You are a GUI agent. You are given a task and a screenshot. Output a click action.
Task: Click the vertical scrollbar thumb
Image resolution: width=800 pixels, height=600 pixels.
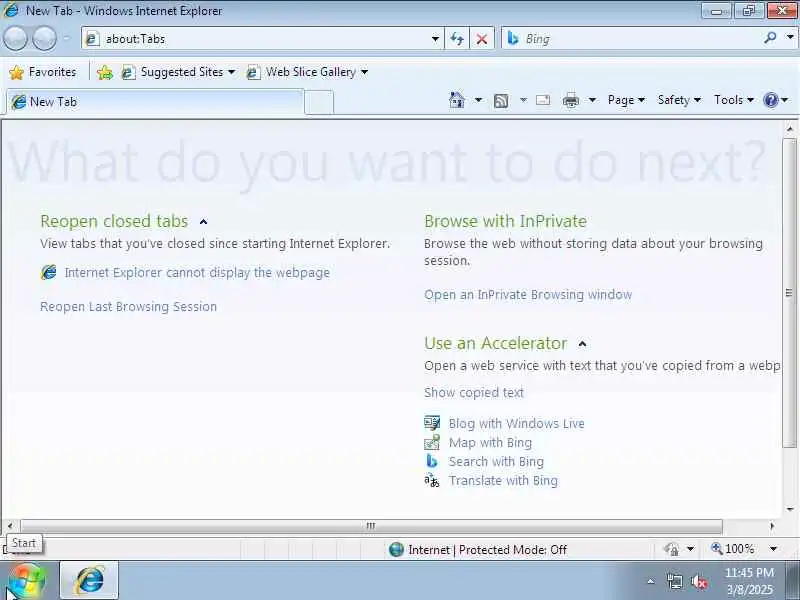(x=789, y=293)
